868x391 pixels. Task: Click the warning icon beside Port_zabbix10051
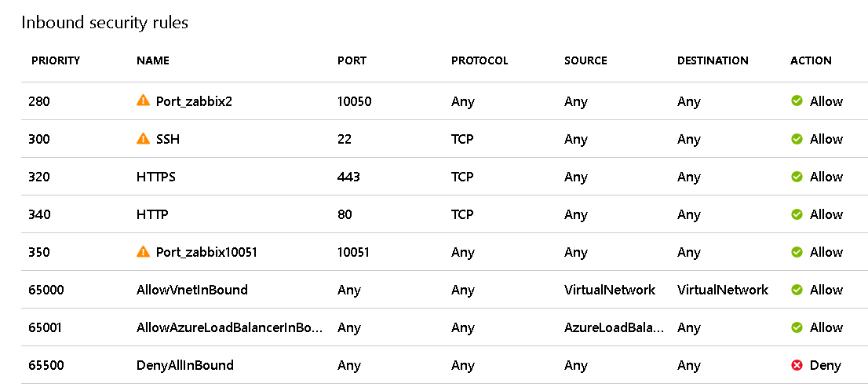(x=143, y=251)
